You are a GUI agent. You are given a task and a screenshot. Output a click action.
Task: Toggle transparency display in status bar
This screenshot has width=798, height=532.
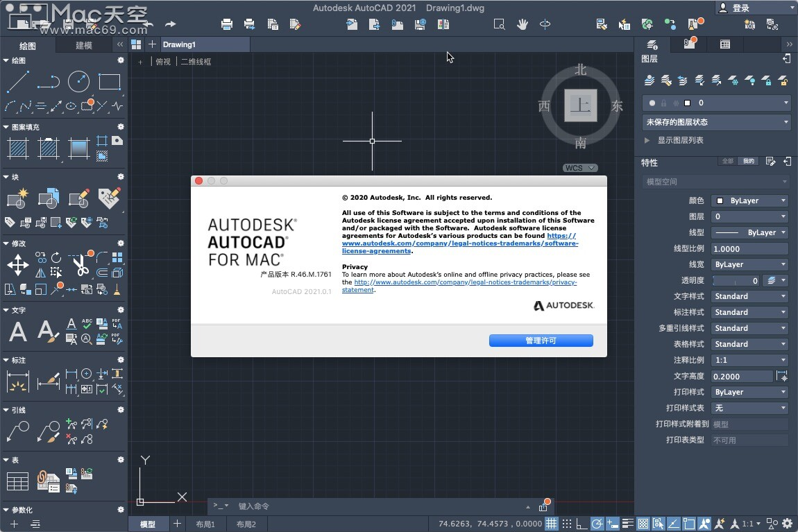point(643,524)
